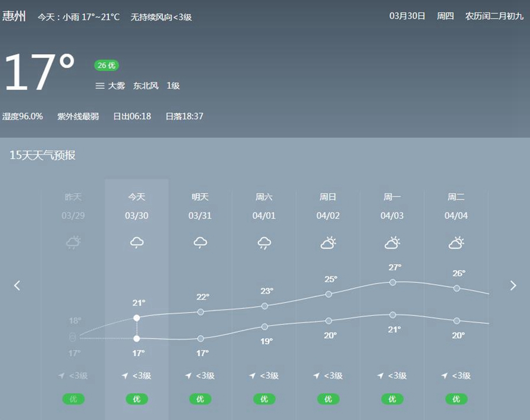530x420 pixels.
Task: Click the Tuesday 04/04 partly cloudy icon
Action: pos(456,242)
